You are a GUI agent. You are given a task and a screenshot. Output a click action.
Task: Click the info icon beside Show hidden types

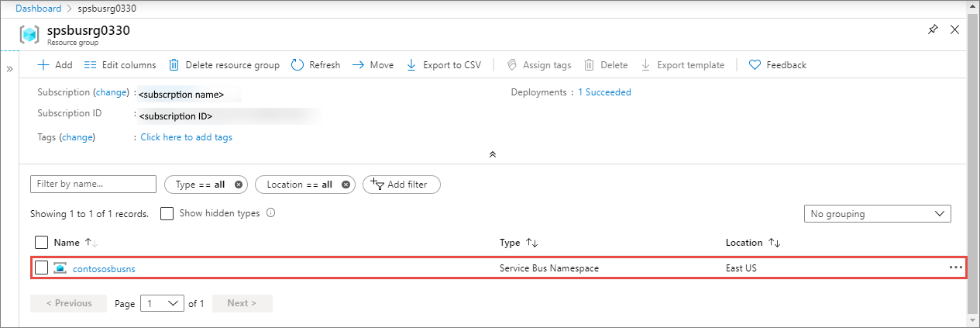271,213
